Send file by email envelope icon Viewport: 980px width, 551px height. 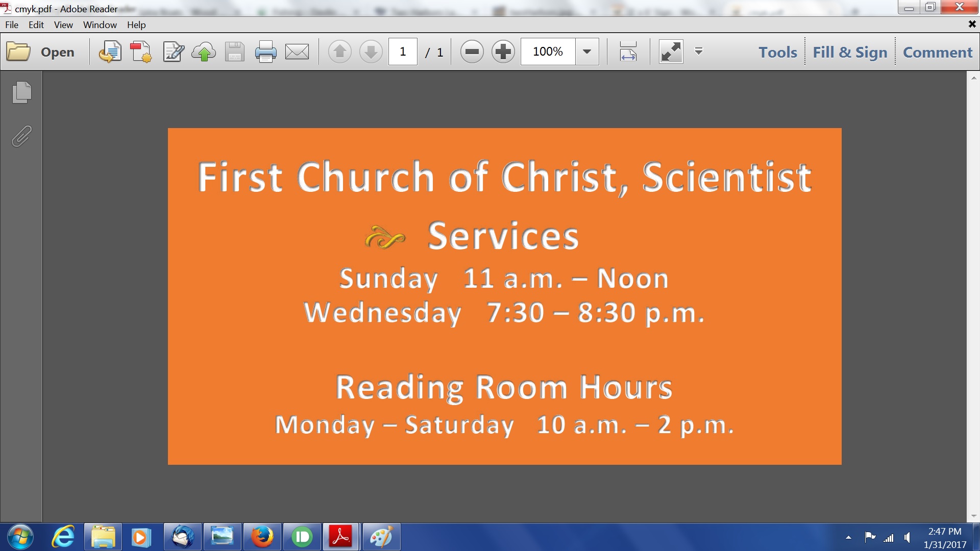[x=297, y=52]
